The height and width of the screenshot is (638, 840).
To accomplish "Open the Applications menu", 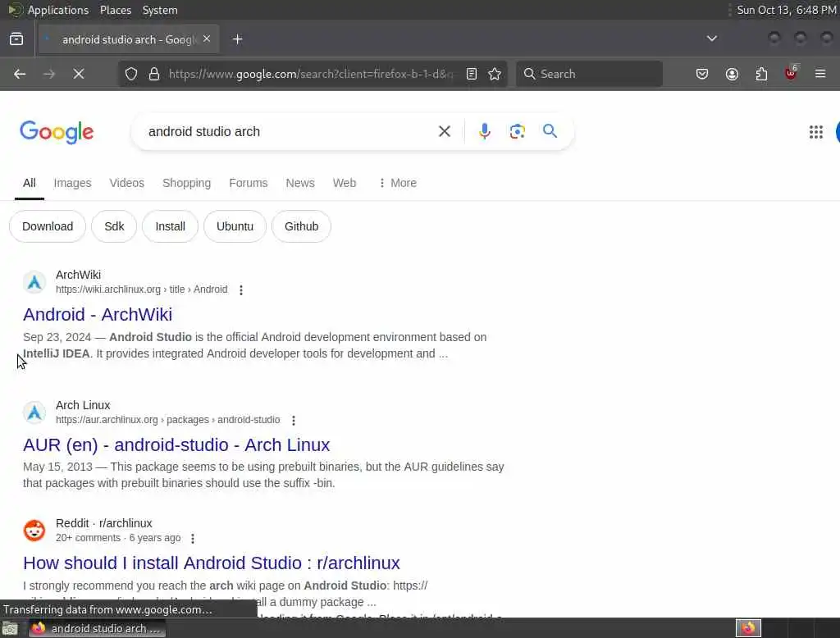I will tap(58, 10).
